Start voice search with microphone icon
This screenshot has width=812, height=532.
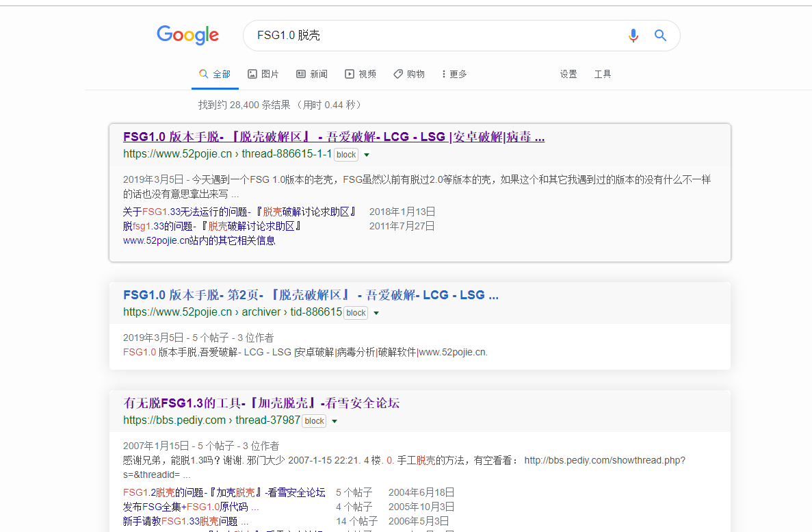pyautogui.click(x=633, y=35)
